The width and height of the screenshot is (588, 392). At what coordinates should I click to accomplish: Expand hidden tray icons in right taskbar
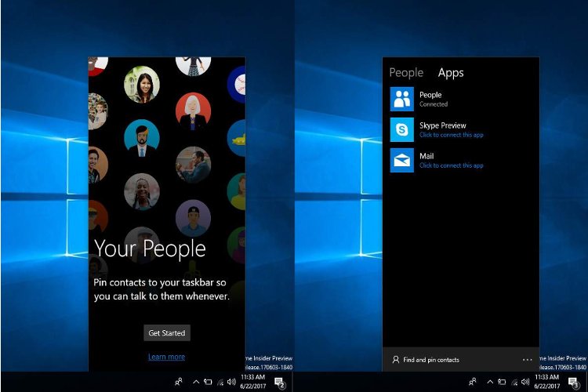[488, 383]
